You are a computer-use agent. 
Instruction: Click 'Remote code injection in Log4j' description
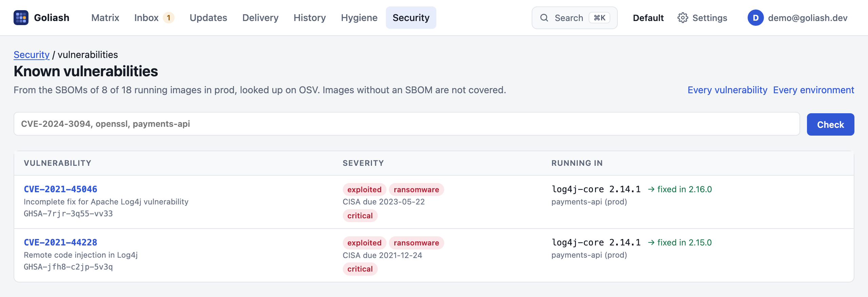coord(81,255)
